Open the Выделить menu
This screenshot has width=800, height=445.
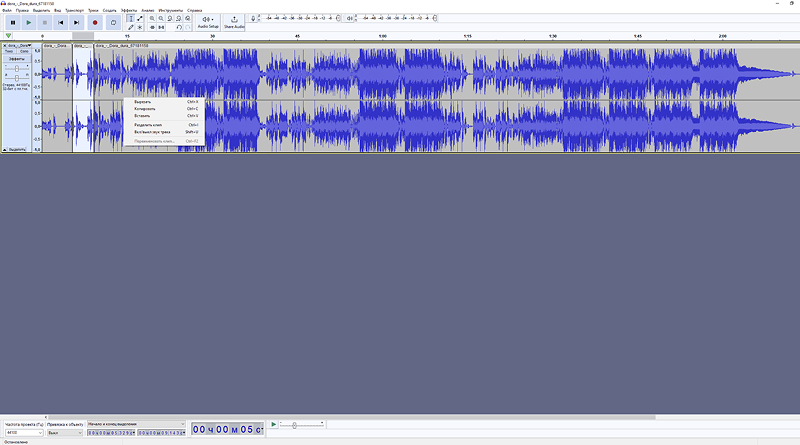click(x=41, y=10)
